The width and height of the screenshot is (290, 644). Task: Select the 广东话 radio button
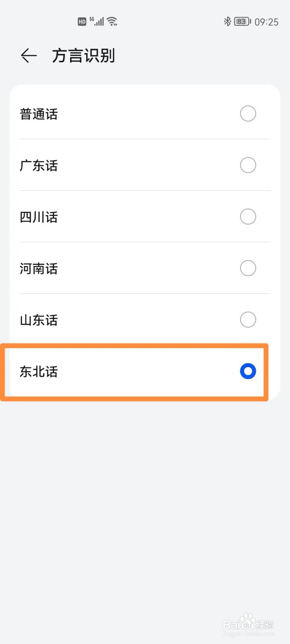point(248,165)
